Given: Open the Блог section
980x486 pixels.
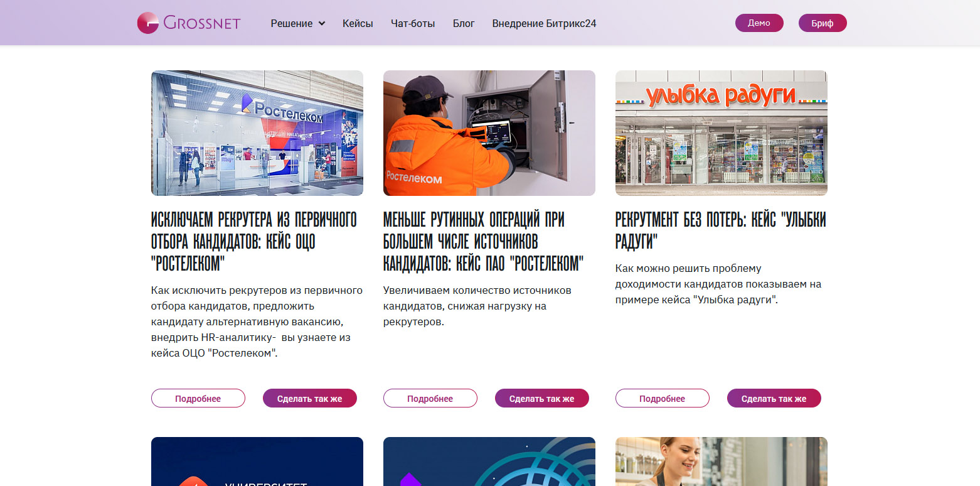Looking at the screenshot, I should (464, 23).
